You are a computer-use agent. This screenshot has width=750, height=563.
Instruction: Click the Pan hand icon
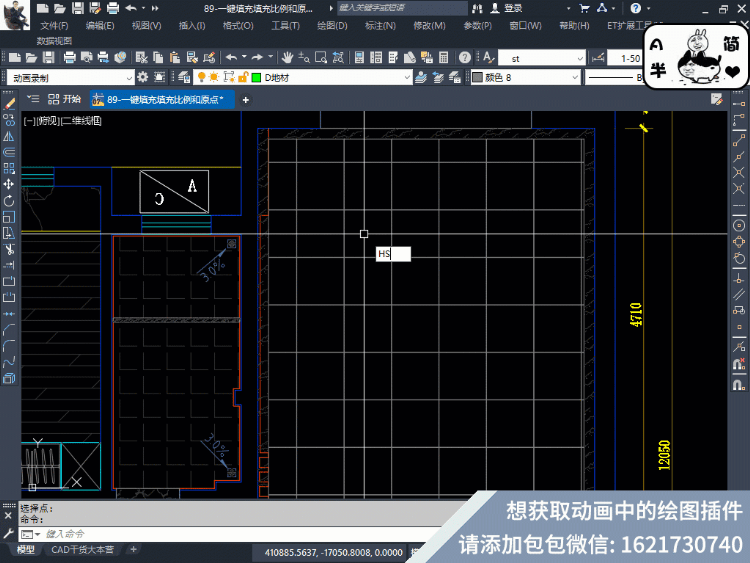(287, 58)
